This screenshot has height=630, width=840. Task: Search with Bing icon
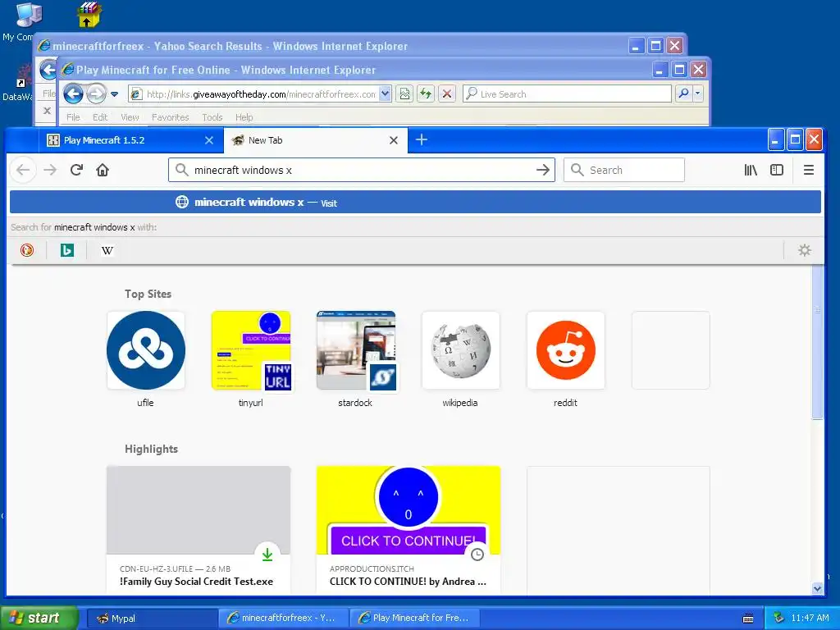pos(67,250)
